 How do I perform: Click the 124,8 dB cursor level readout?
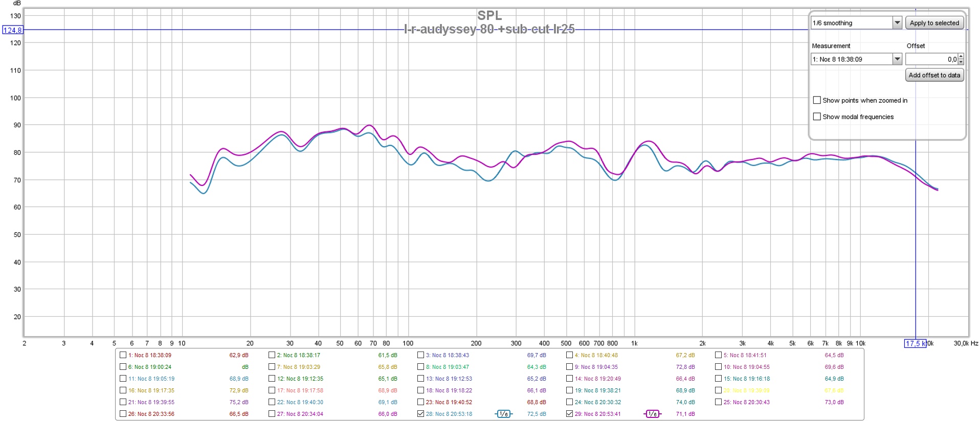coord(13,30)
